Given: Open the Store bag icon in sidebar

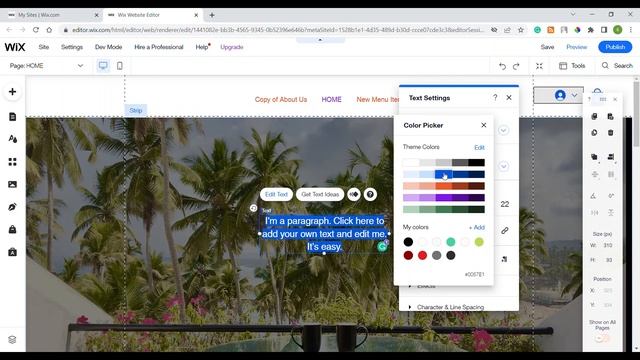Looking at the screenshot, I should tap(12, 229).
